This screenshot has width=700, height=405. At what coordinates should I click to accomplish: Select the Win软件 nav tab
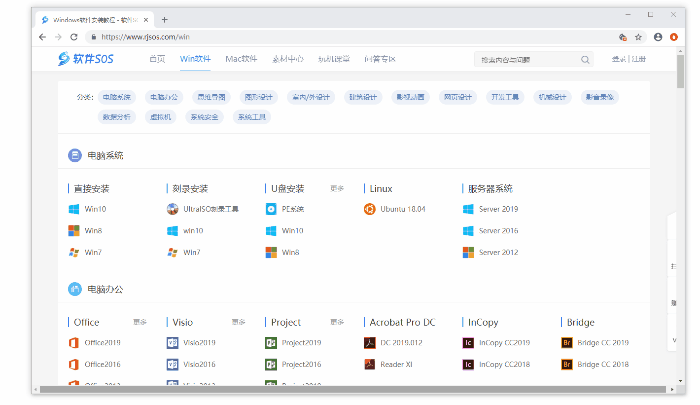click(x=195, y=59)
